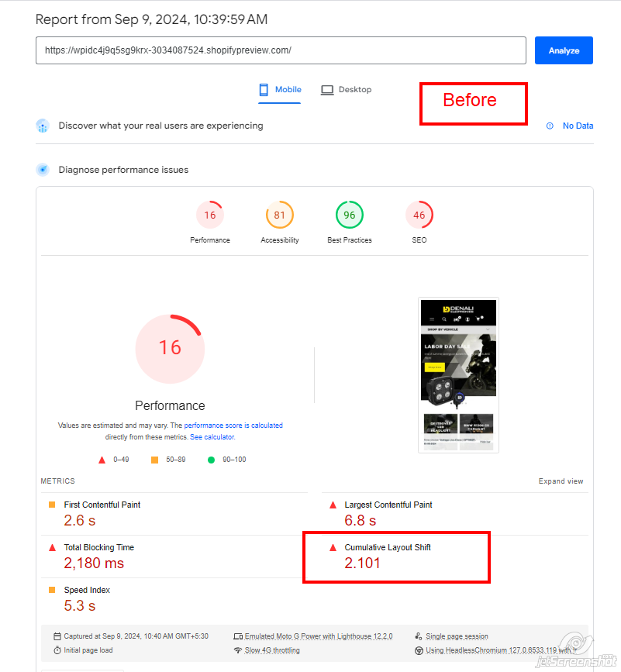Click the large Performance score circle
The image size is (621, 672).
[x=170, y=348]
